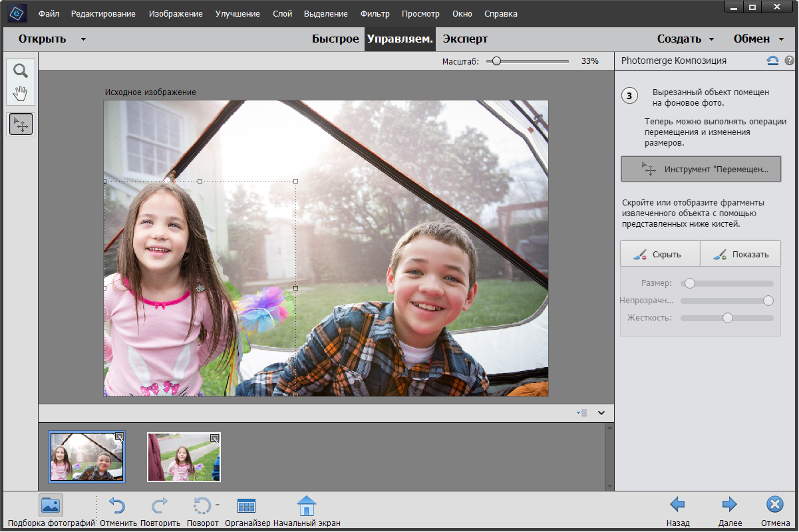
Task: Click the Отменить undo icon
Action: (118, 506)
